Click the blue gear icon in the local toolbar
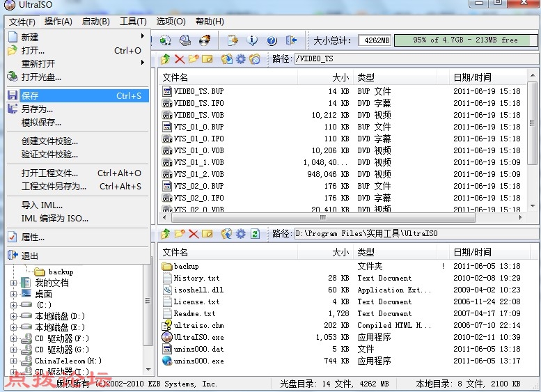 pos(240,234)
